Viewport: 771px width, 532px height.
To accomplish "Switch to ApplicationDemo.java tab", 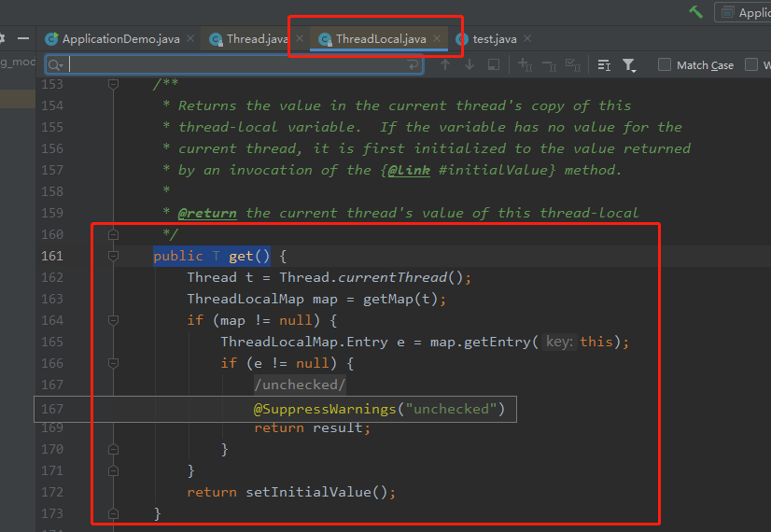I will pyautogui.click(x=120, y=39).
